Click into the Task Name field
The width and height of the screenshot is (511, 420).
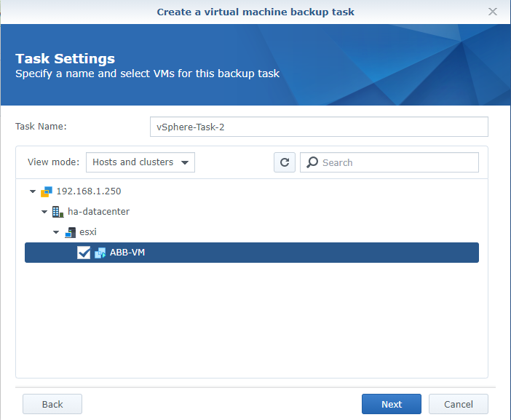(x=319, y=127)
